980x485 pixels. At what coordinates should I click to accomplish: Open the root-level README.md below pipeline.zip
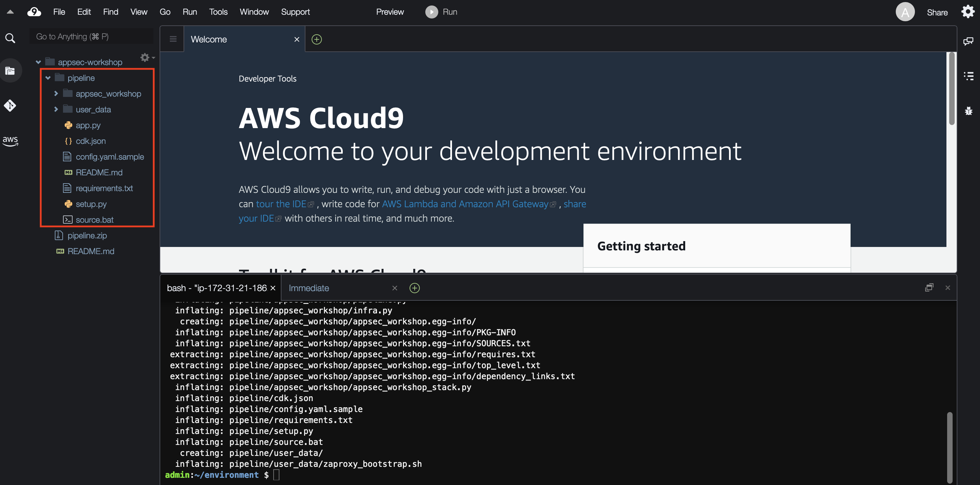pos(90,251)
